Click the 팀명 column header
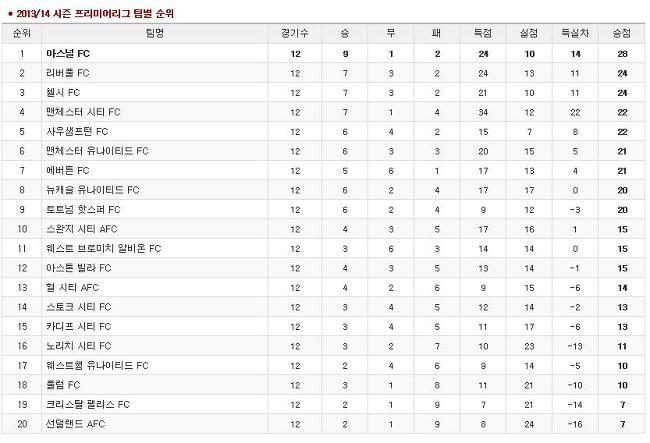The width and height of the screenshot is (650, 443). (155, 33)
